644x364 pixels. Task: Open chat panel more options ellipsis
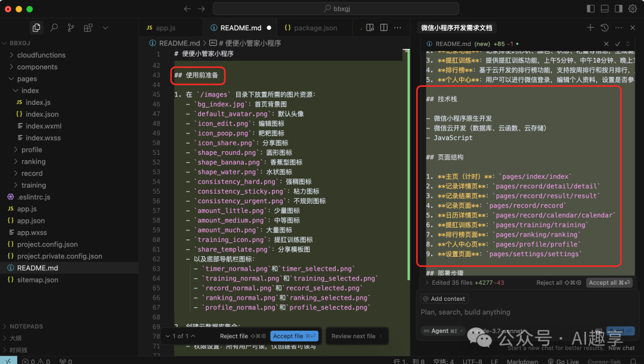pyautogui.click(x=618, y=27)
